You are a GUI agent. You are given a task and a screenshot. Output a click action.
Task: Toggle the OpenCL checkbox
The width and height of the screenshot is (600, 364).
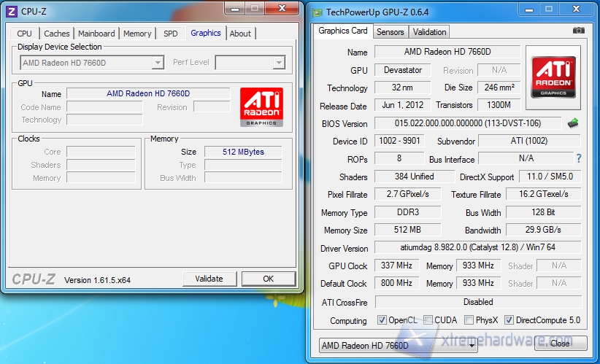click(x=382, y=320)
